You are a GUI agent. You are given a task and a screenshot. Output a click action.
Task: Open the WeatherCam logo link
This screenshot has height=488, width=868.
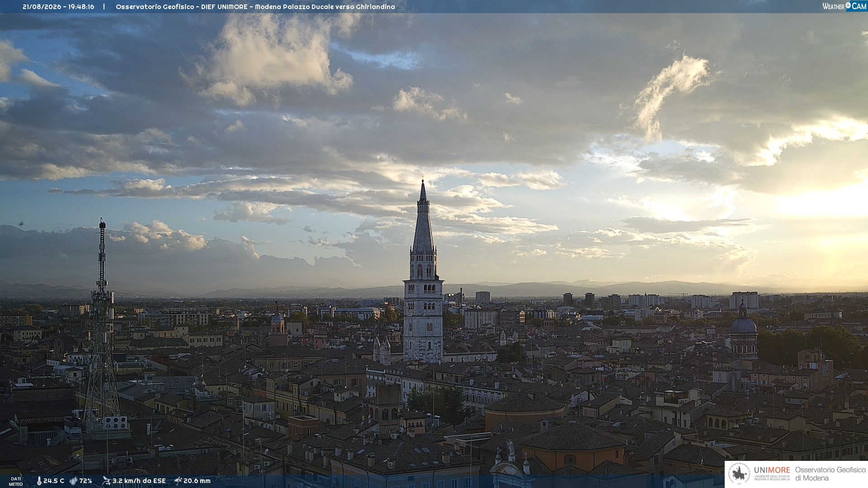tap(844, 6)
